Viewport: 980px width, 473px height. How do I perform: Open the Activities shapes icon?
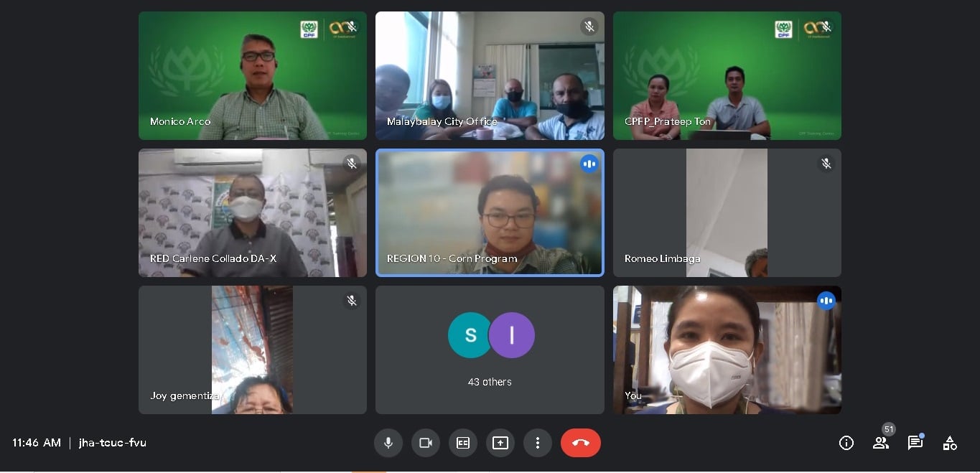(x=950, y=443)
